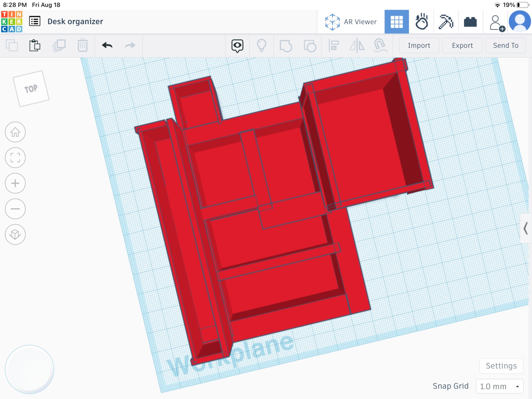Undo the last action
532x399 pixels.
[107, 45]
